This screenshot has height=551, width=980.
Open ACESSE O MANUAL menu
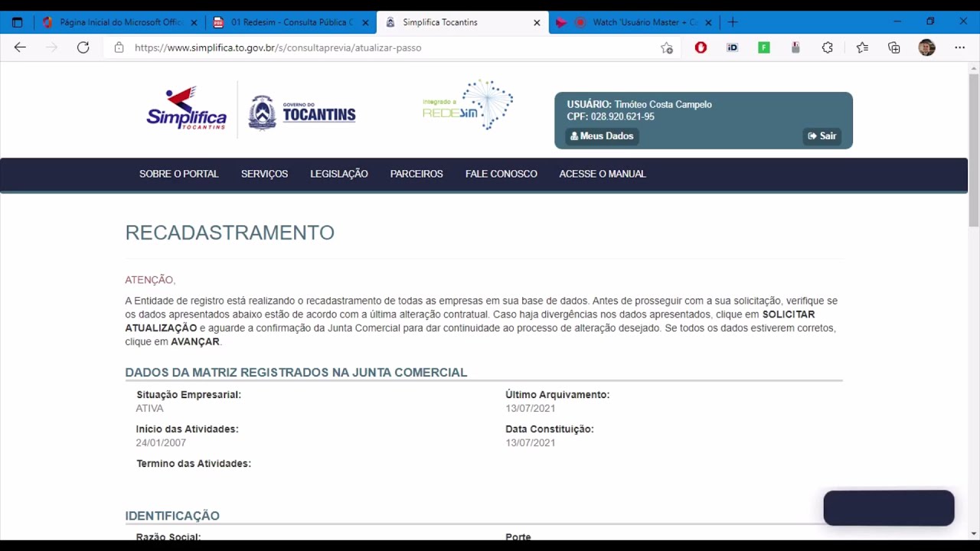(x=603, y=174)
